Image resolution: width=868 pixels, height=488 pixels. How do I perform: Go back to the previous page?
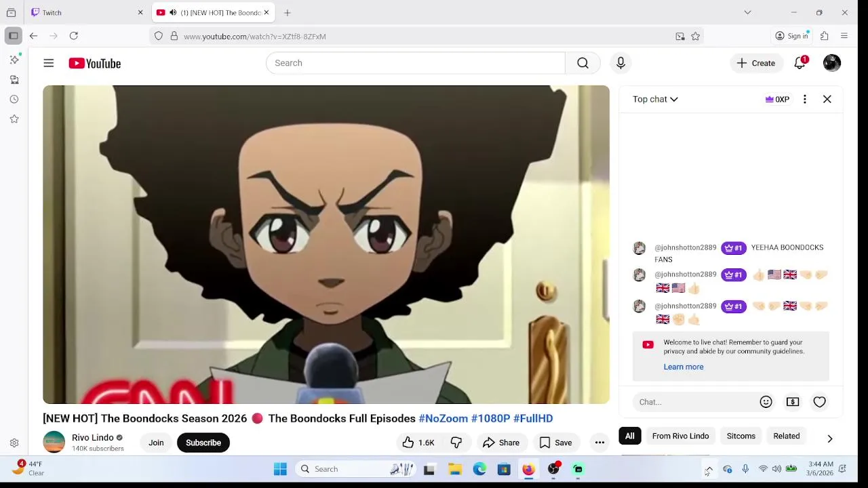click(33, 36)
